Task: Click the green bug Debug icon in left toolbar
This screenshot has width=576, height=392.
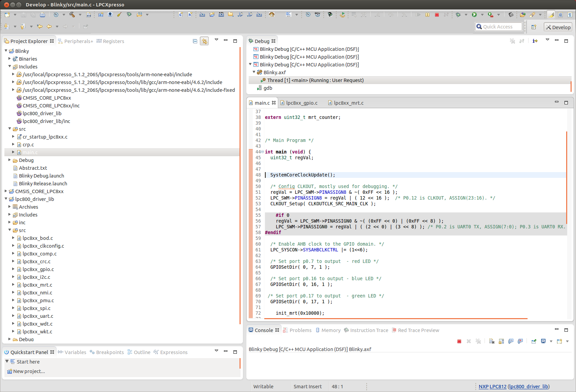Action: click(129, 15)
